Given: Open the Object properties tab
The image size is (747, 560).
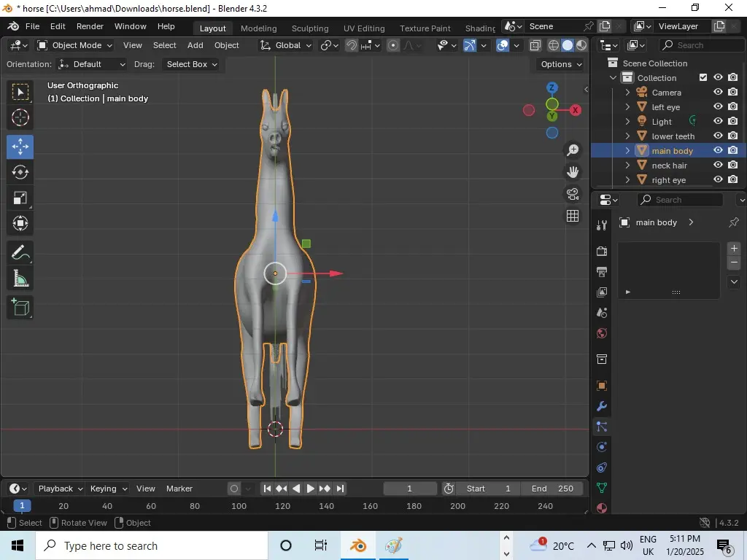Looking at the screenshot, I should tap(602, 385).
